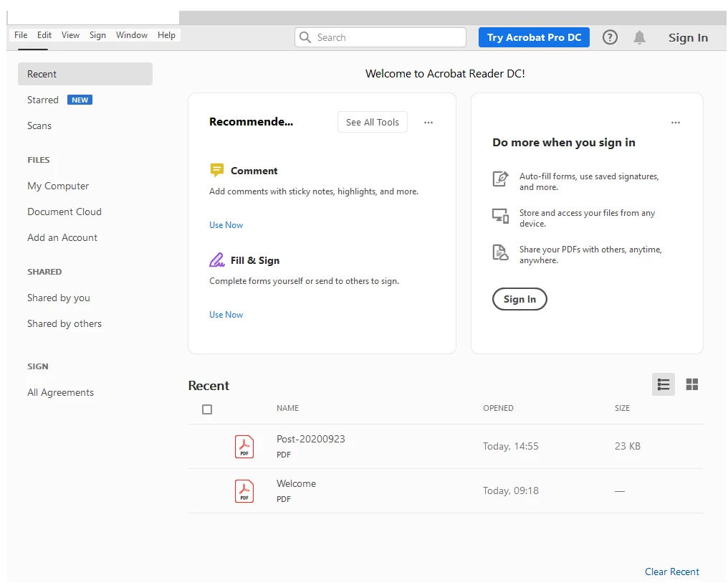Click the rounded Sign In button in card
Screen dimensions: 728x588
click(519, 299)
